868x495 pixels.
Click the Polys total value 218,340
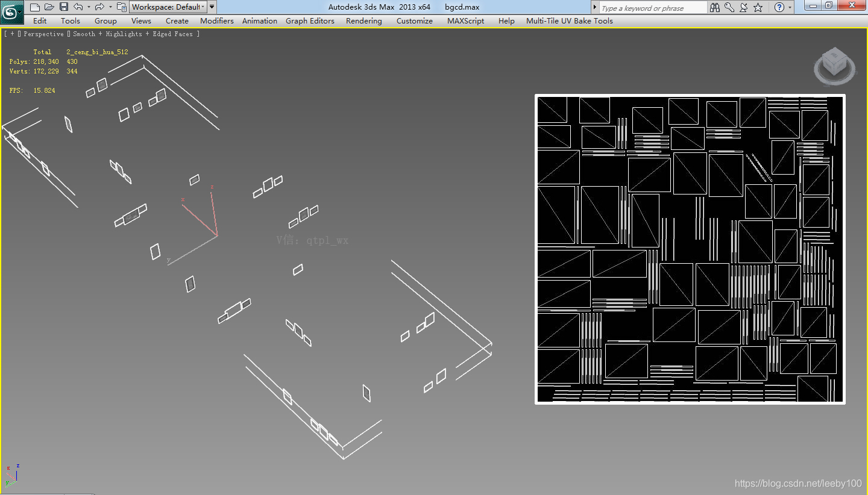point(46,62)
